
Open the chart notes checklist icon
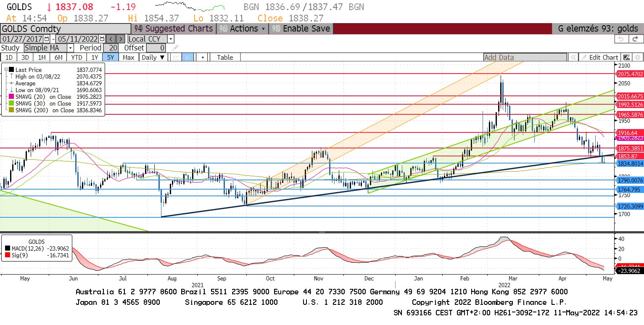click(x=627, y=57)
